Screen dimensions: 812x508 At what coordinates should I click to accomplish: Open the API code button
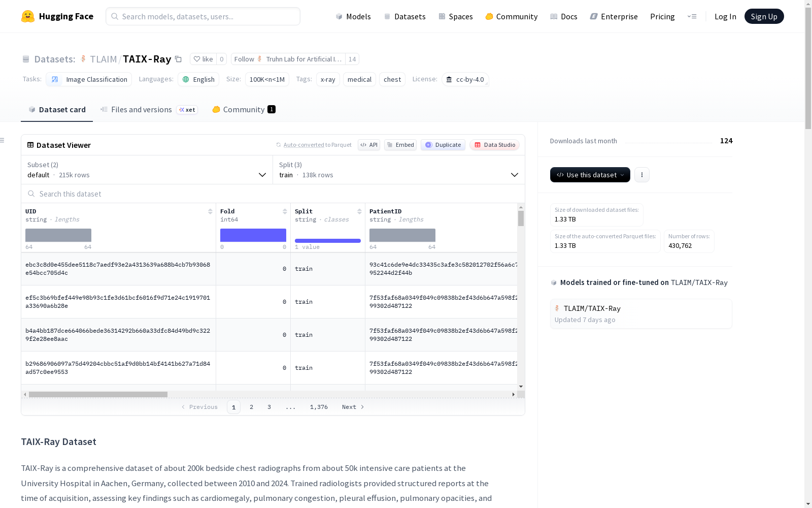tap(369, 145)
